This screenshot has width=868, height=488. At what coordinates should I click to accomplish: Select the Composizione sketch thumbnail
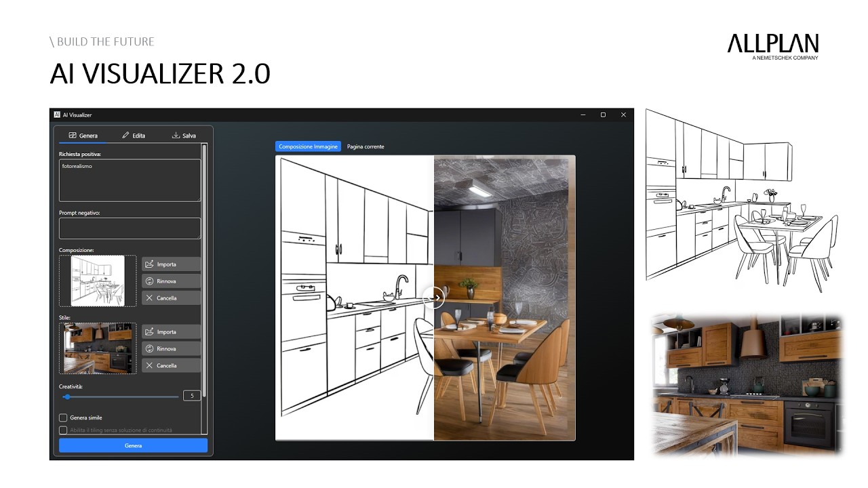click(98, 281)
